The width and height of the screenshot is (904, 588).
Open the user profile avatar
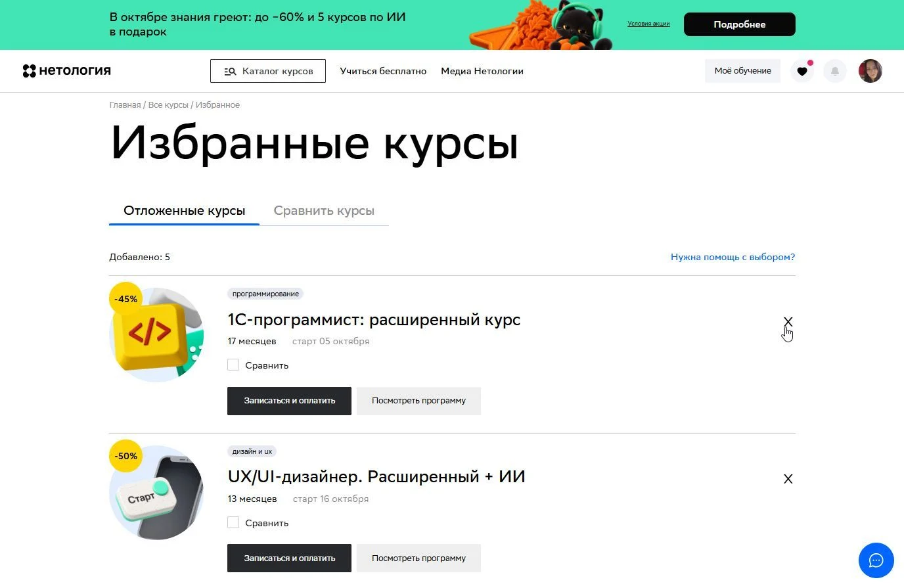(870, 71)
